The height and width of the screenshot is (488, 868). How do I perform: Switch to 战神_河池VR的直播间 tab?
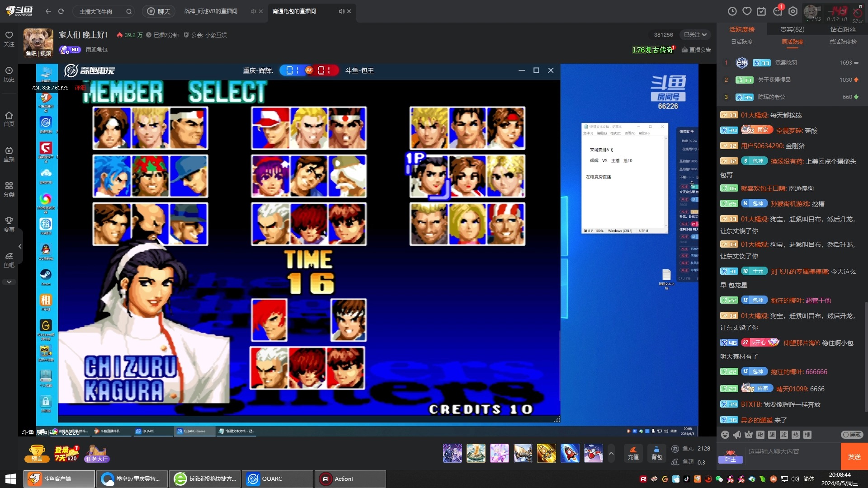click(211, 11)
